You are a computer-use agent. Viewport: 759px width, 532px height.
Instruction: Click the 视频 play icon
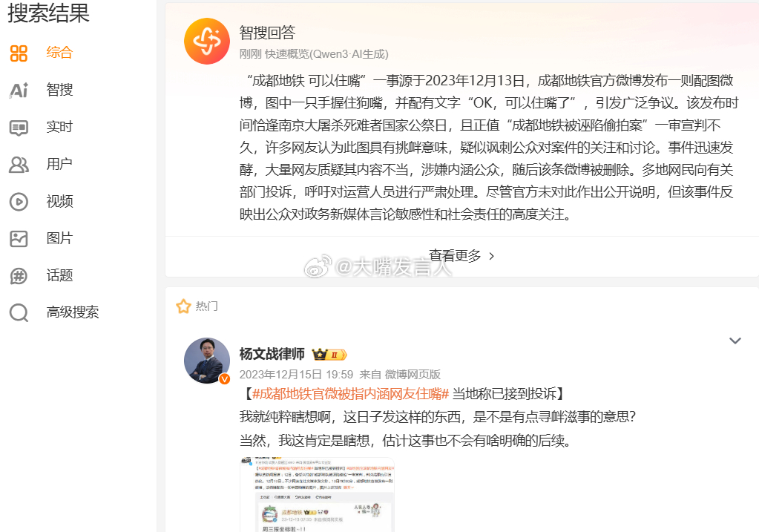[19, 202]
